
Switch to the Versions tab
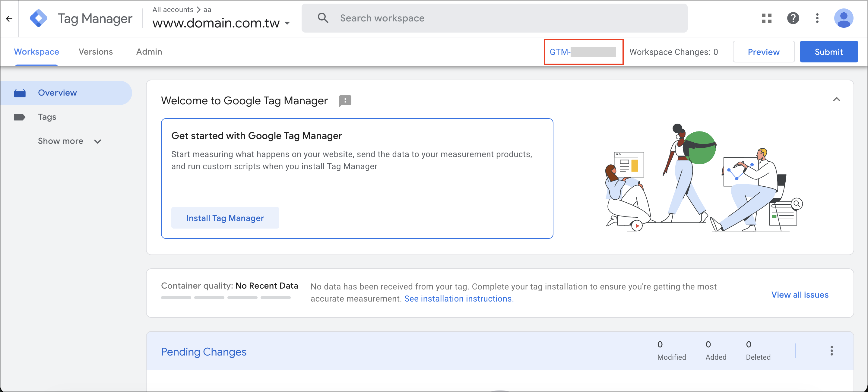tap(96, 52)
